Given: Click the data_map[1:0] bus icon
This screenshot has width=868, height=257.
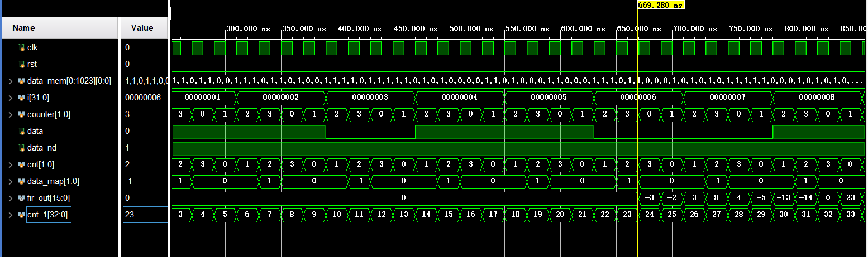Looking at the screenshot, I should (x=22, y=181).
